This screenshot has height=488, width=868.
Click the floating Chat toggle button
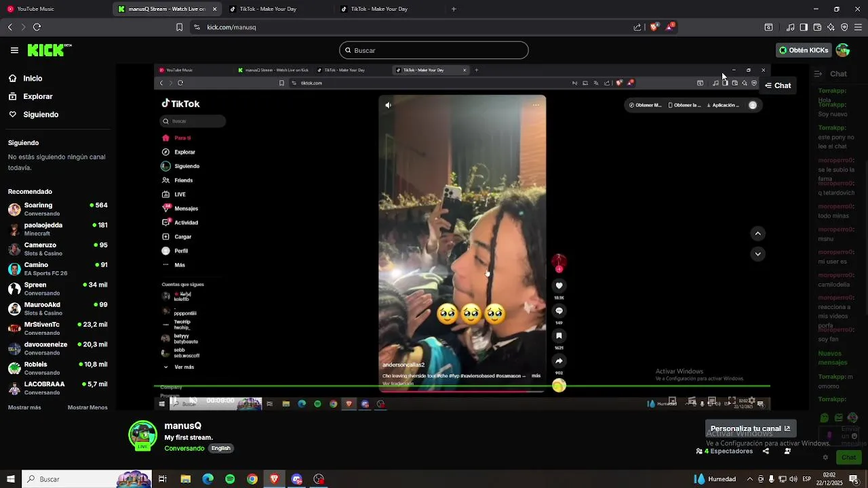tap(778, 85)
